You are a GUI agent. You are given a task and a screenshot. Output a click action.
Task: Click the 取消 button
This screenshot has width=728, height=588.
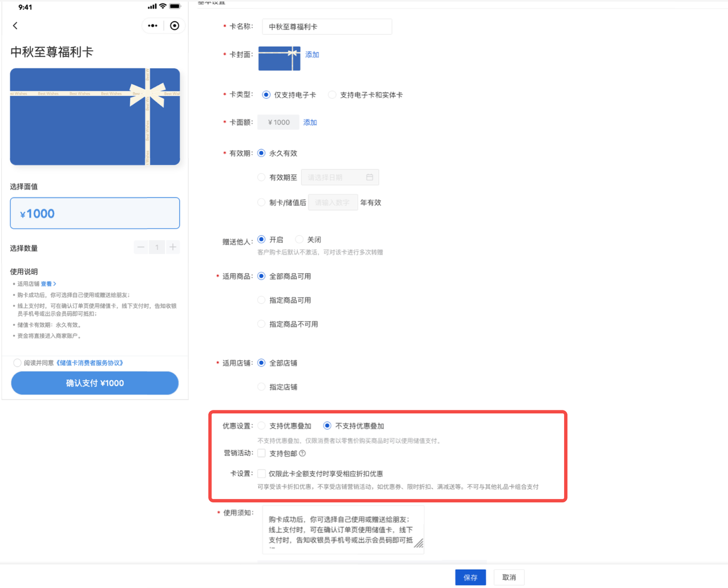[x=509, y=577]
